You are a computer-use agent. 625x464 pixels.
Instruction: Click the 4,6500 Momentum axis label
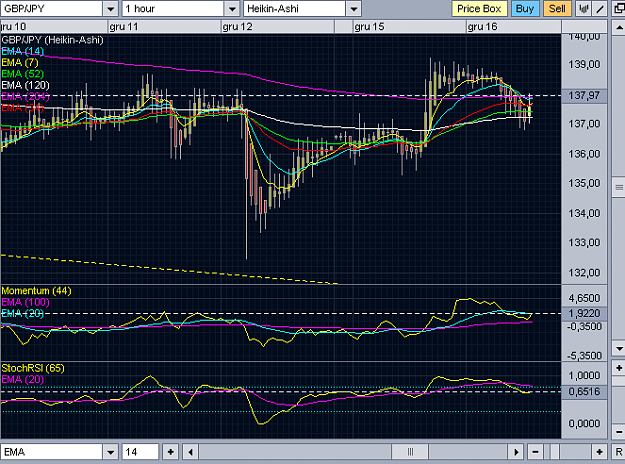584,298
